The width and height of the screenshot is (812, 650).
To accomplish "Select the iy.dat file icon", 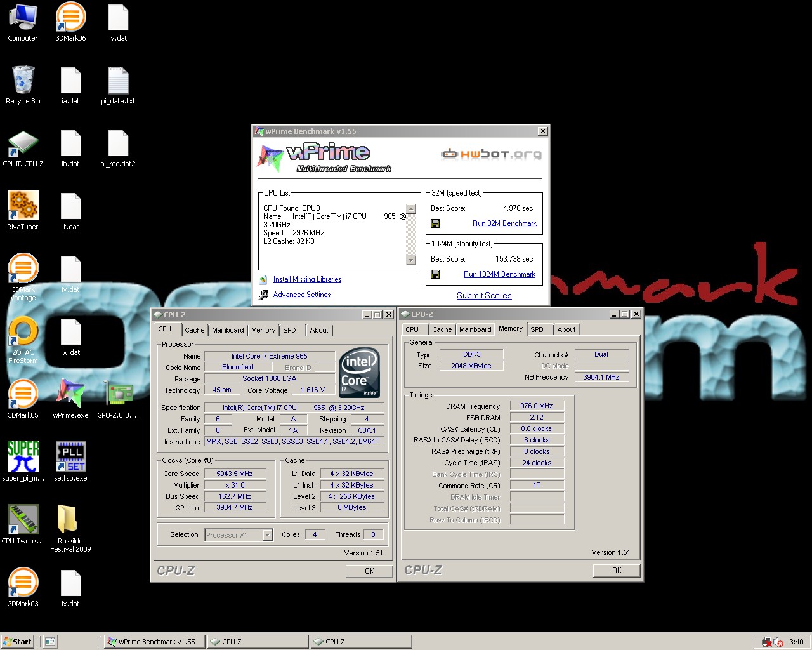I will (118, 22).
